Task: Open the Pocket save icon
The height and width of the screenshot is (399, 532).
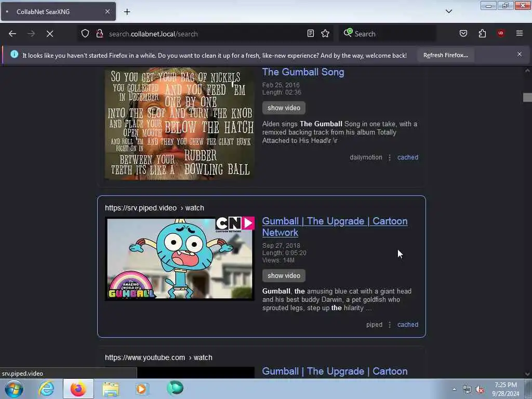Action: pos(463,33)
